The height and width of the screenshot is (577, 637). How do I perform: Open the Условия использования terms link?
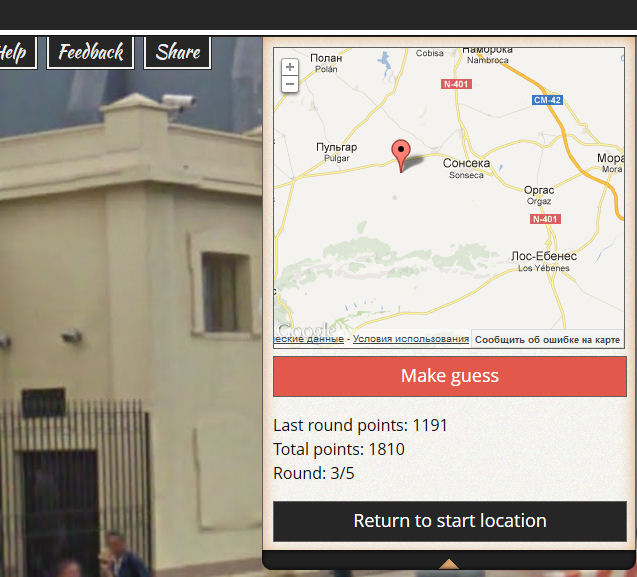[411, 339]
